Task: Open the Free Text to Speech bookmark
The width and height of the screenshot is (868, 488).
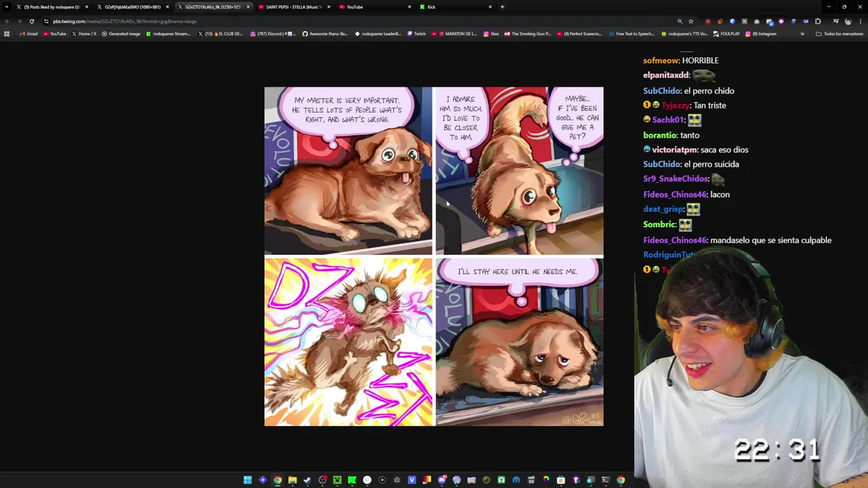Action: (x=631, y=34)
